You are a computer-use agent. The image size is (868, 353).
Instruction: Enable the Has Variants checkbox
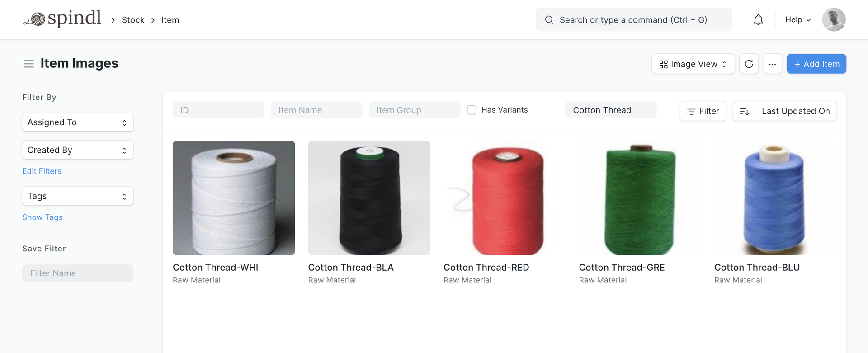point(472,109)
